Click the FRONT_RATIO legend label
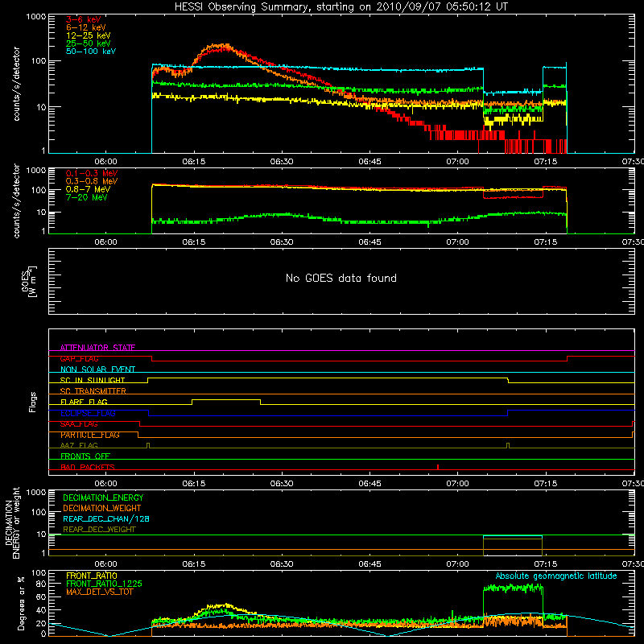 click(x=92, y=576)
